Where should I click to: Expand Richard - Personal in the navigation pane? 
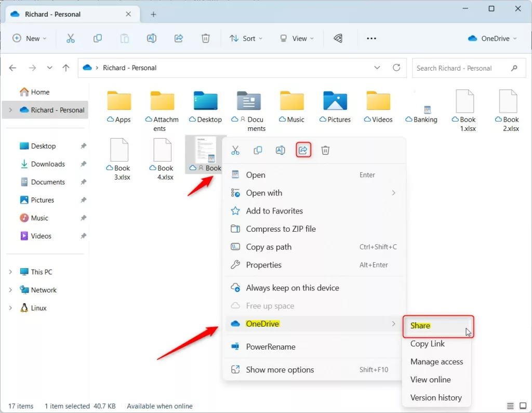tap(10, 110)
